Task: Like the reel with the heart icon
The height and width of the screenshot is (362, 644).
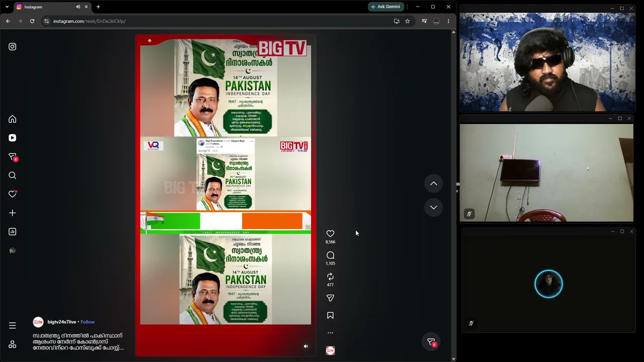Action: click(x=330, y=234)
